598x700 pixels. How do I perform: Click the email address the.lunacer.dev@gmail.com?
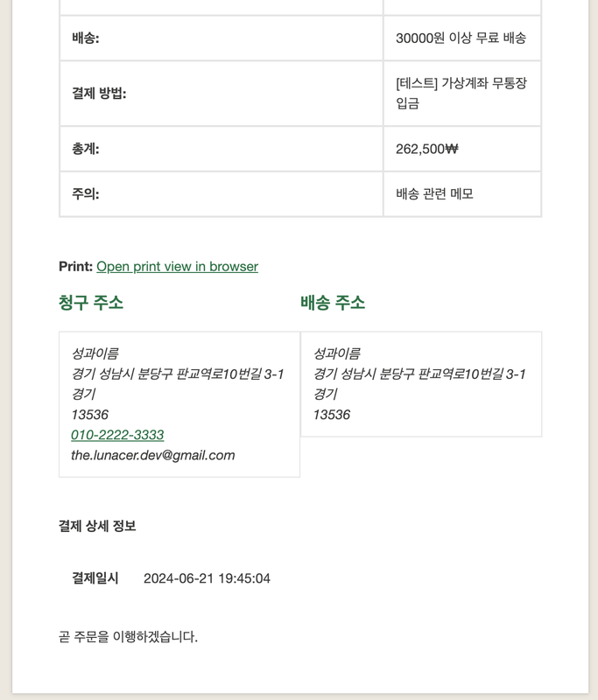pos(153,455)
